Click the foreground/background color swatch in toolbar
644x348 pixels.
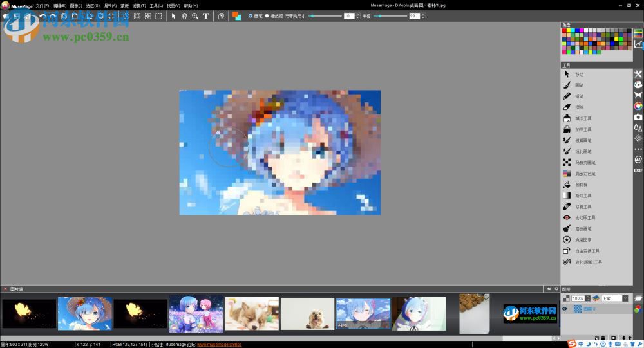(x=236, y=16)
